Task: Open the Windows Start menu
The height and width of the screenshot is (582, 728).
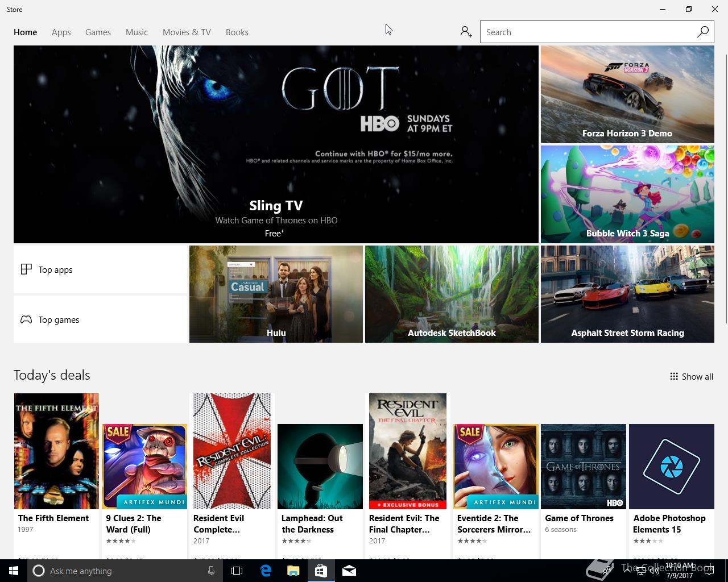Action: (x=14, y=571)
